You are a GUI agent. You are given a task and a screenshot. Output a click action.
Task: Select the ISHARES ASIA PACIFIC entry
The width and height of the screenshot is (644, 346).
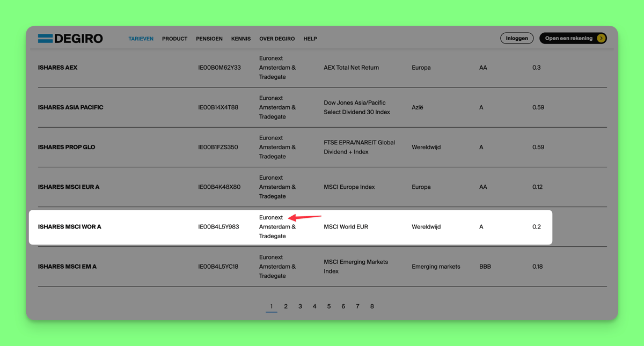[71, 107]
